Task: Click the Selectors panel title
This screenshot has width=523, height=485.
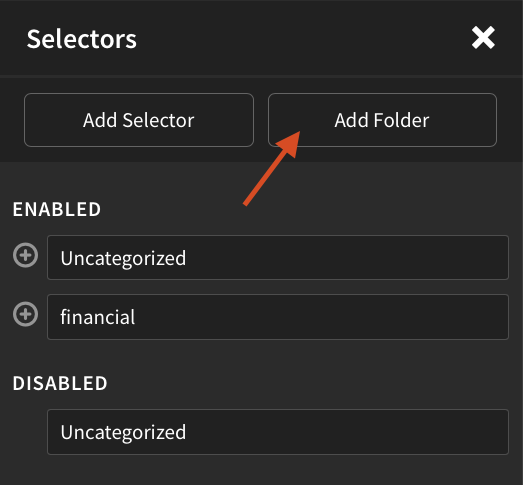Action: [x=82, y=39]
